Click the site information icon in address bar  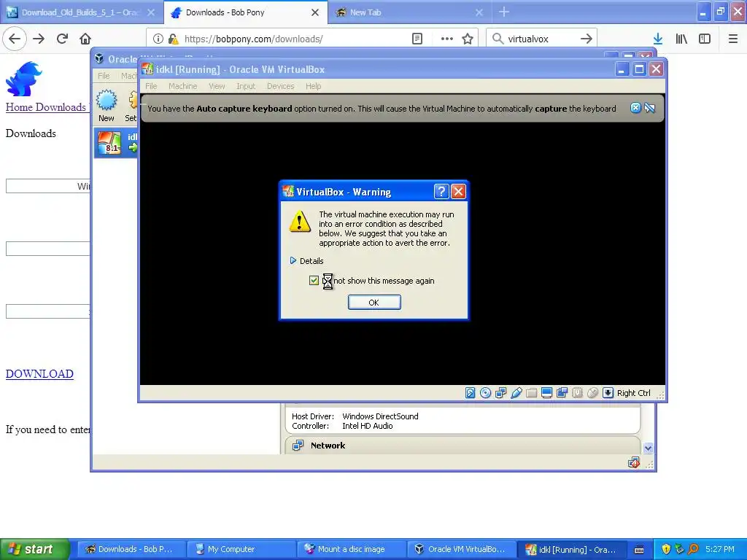click(158, 39)
